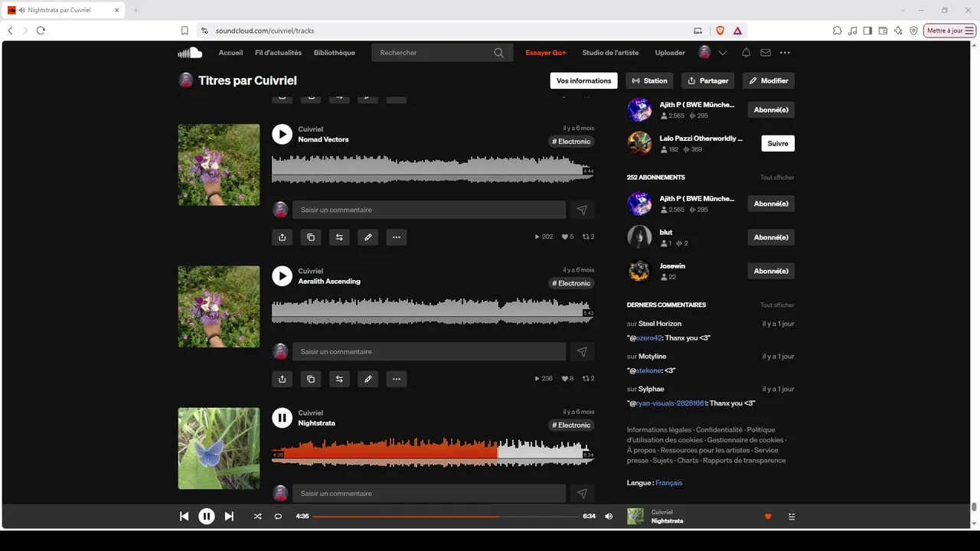Screen dimensions: 980x551
Task: Seek on the bottom player progress bar
Action: [x=446, y=517]
